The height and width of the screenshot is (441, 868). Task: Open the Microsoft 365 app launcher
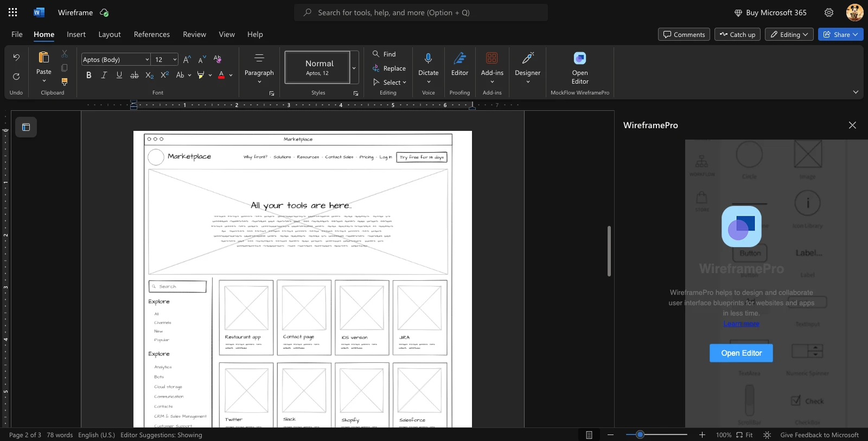coord(12,12)
